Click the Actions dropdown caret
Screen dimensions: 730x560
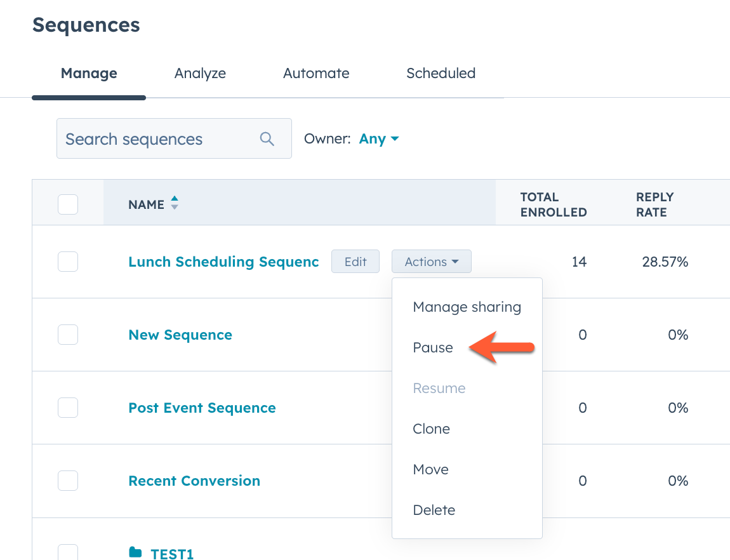point(455,262)
